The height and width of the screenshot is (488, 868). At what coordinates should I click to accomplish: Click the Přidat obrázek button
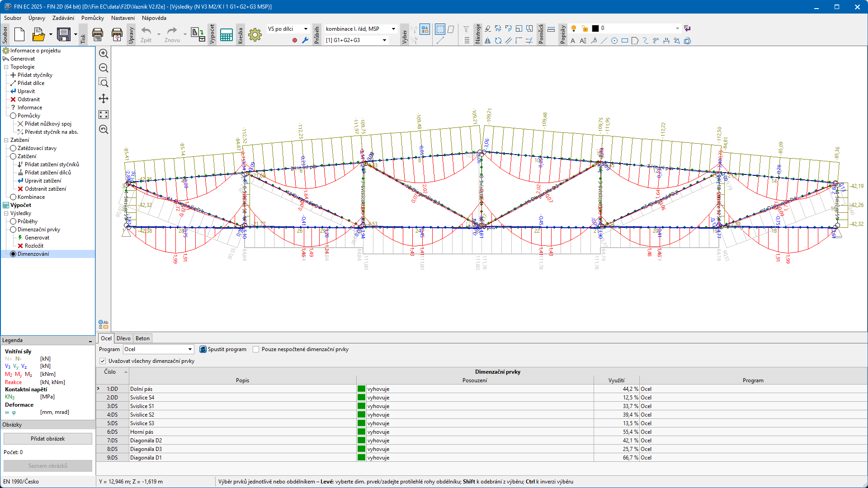pos(48,439)
